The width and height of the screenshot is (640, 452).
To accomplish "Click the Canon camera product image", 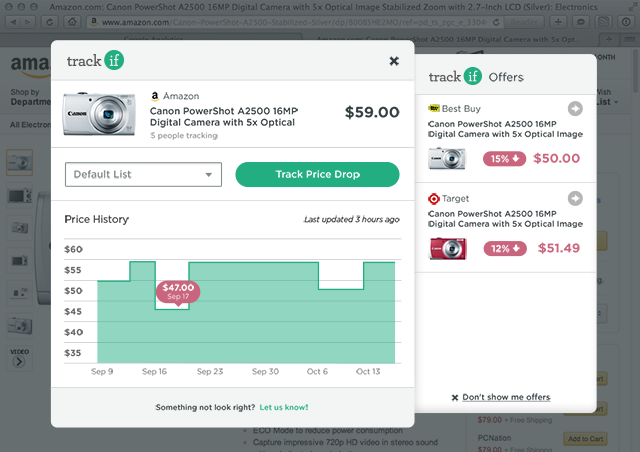I will click(x=99, y=114).
